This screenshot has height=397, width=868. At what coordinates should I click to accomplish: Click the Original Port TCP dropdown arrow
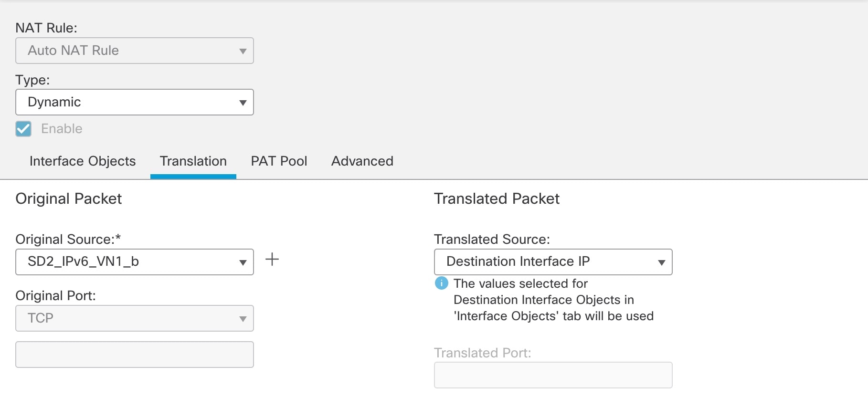(243, 319)
